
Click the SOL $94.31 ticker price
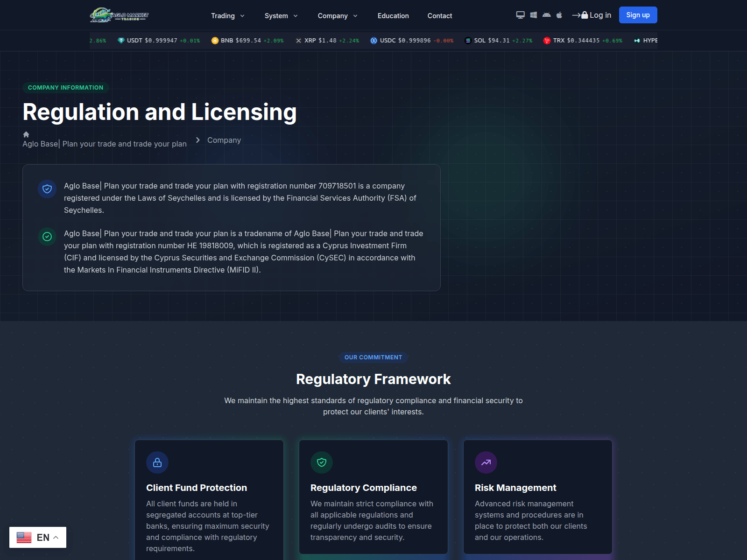click(x=499, y=41)
